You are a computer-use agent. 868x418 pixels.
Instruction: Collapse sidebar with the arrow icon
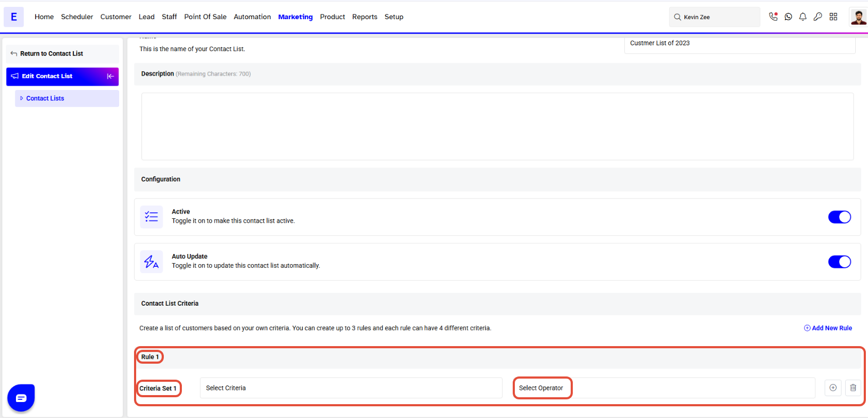click(x=110, y=76)
